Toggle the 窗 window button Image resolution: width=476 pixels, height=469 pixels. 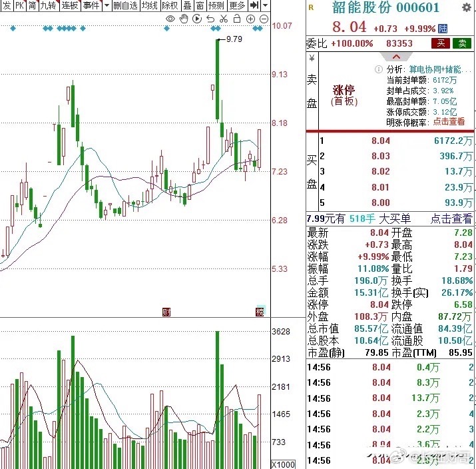tap(200, 5)
